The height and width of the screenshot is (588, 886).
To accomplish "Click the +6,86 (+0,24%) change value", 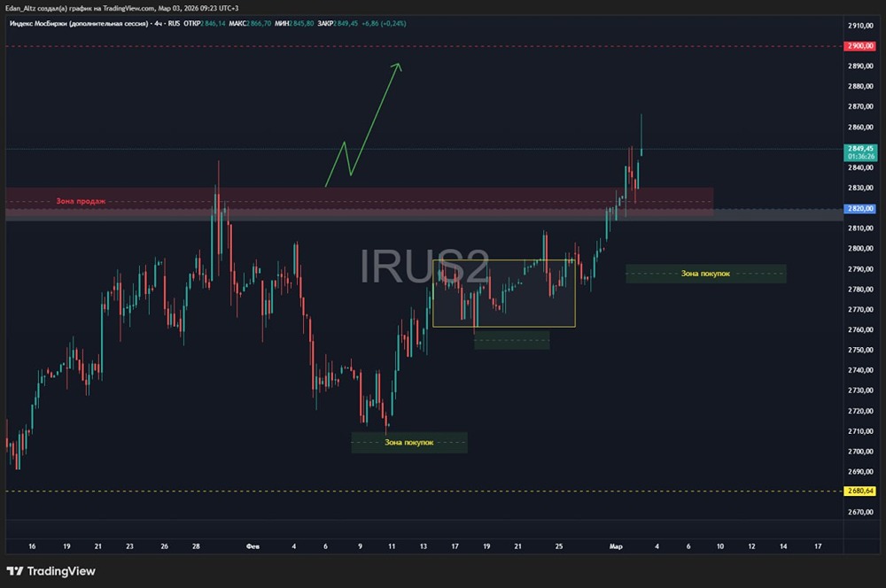I will 384,23.
